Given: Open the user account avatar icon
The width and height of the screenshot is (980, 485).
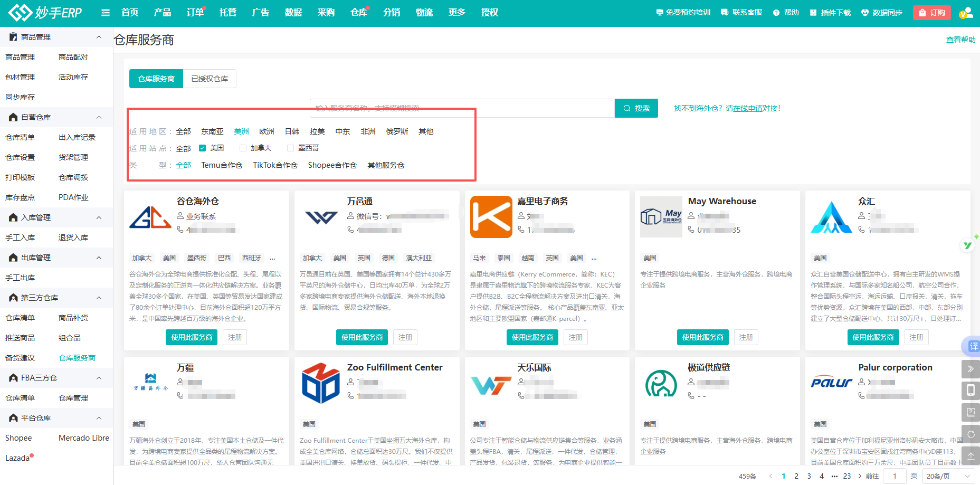Looking at the screenshot, I should tap(965, 13).
